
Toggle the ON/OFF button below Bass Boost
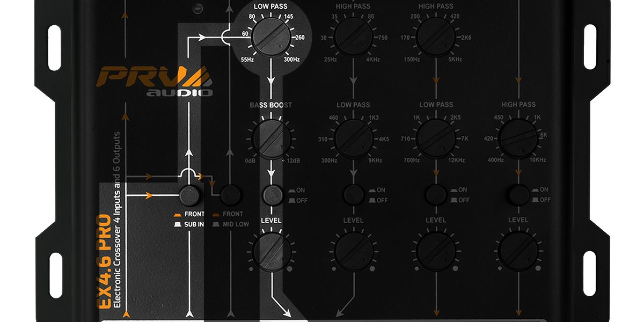point(272,194)
